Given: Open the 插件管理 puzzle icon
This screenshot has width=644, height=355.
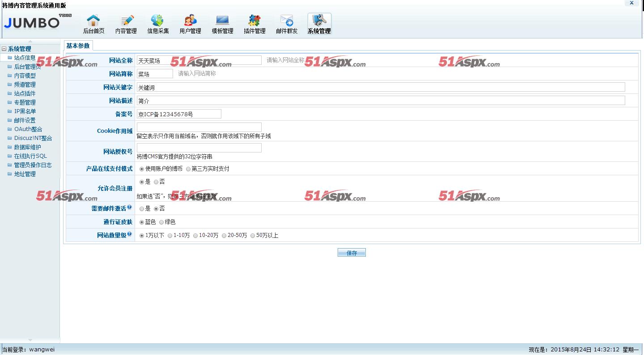Looking at the screenshot, I should coord(254,21).
